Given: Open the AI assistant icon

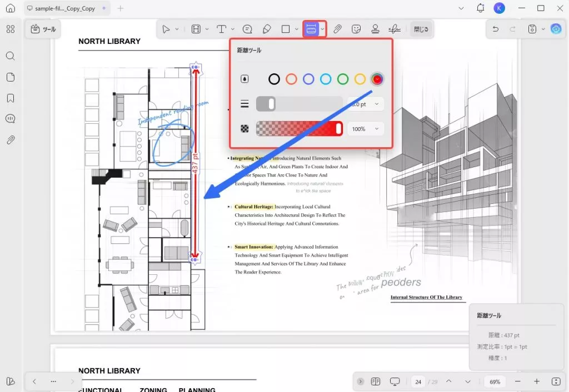Looking at the screenshot, I should pyautogui.click(x=556, y=29).
